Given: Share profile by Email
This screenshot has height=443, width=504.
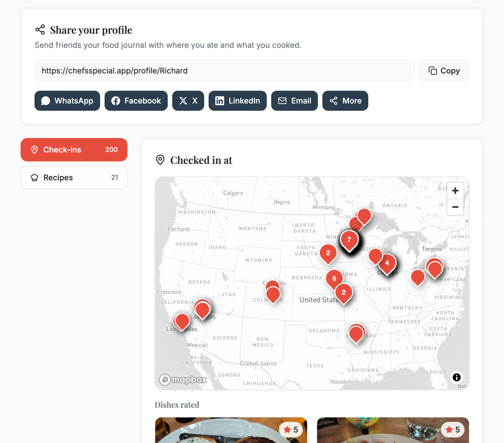Looking at the screenshot, I should (294, 101).
